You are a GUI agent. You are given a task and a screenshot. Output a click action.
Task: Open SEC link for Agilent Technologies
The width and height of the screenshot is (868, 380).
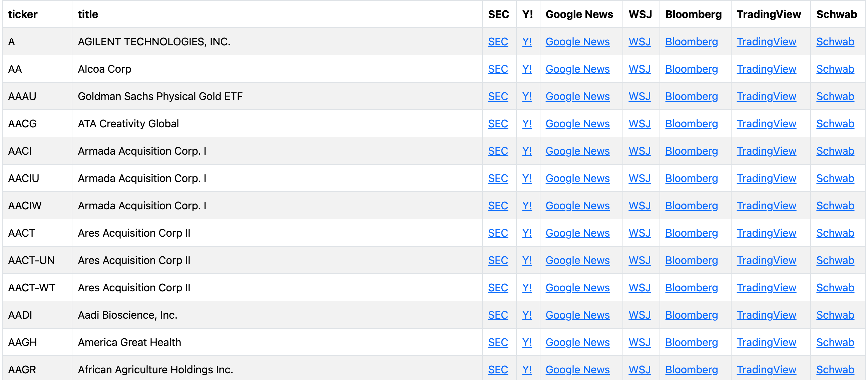click(x=498, y=42)
